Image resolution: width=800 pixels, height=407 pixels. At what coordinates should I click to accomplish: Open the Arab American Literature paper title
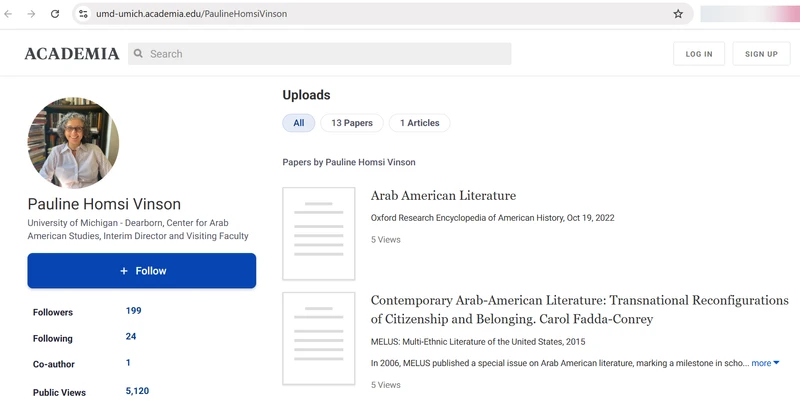pyautogui.click(x=443, y=195)
